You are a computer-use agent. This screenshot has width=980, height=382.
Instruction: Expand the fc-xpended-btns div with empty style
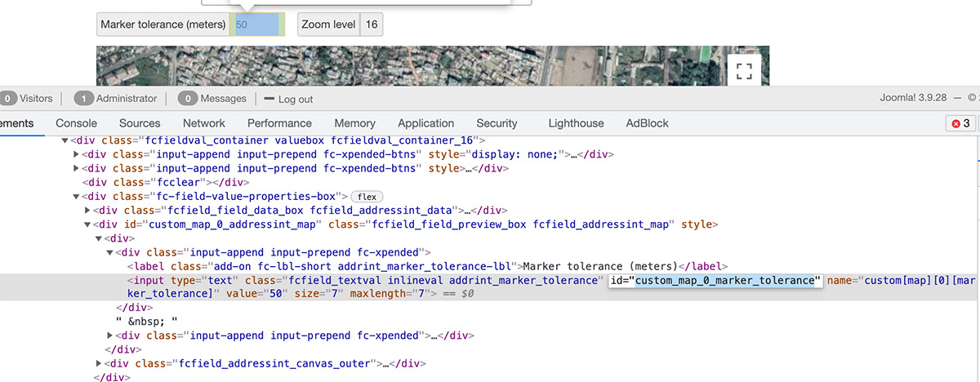pyautogui.click(x=78, y=168)
